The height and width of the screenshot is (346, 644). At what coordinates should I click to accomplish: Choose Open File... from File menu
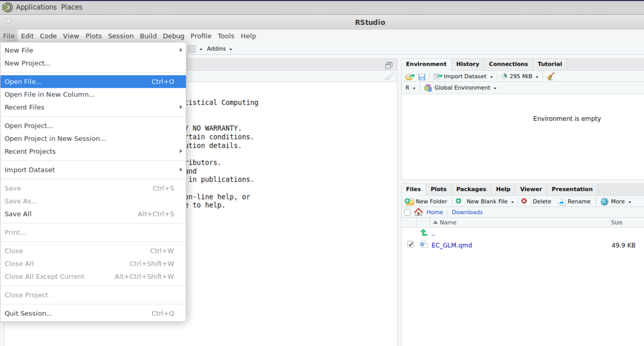pyautogui.click(x=93, y=81)
